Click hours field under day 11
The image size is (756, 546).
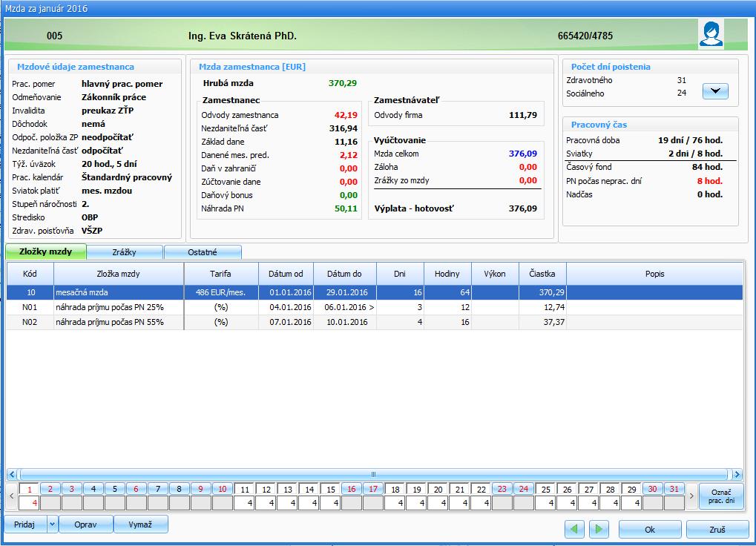244,503
